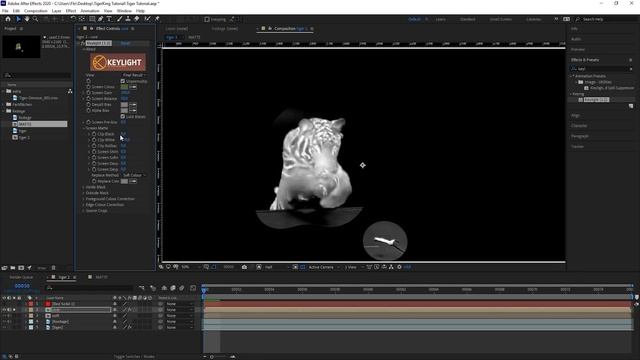Switch to the Render Queue tab

tap(21, 277)
